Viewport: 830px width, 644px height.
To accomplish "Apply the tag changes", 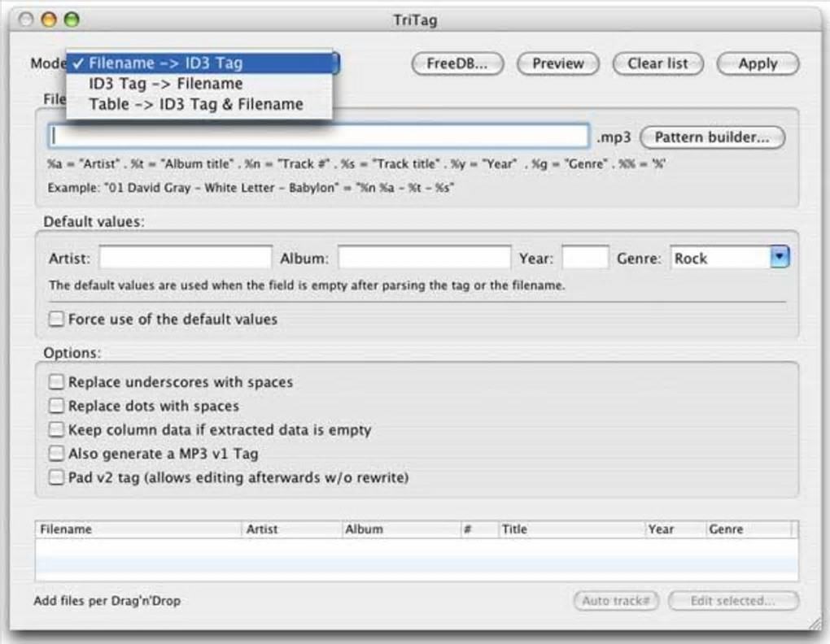I will (758, 64).
